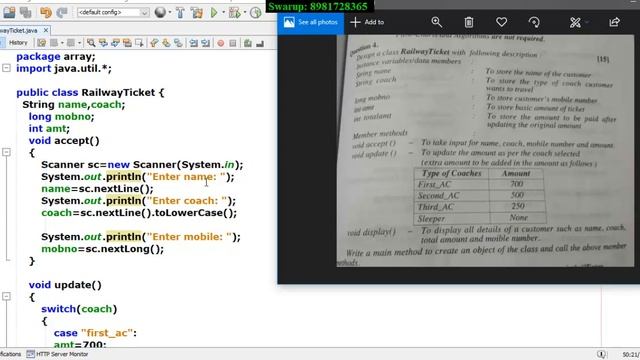Click the Save All icon in NetBeans toolbar
Viewport: 640px width, 360px height.
(x=25, y=12)
